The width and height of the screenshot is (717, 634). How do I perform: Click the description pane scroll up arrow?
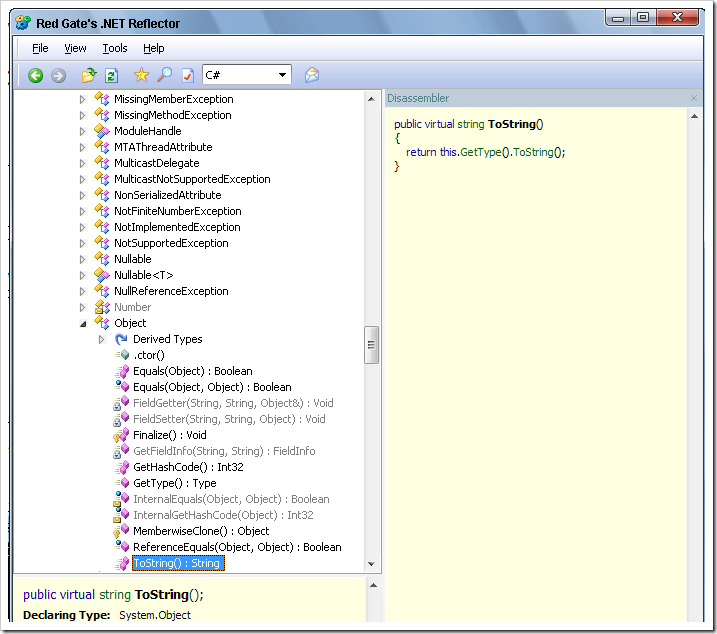tap(373, 585)
